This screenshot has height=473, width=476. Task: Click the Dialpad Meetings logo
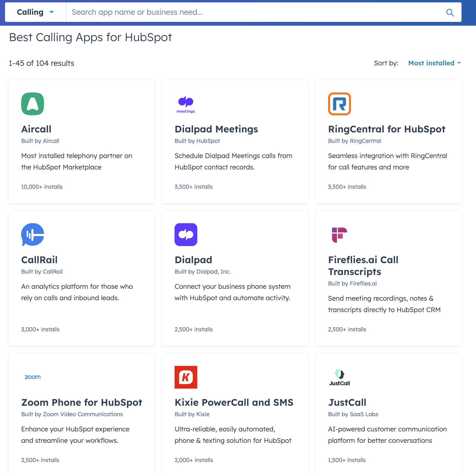(x=186, y=103)
